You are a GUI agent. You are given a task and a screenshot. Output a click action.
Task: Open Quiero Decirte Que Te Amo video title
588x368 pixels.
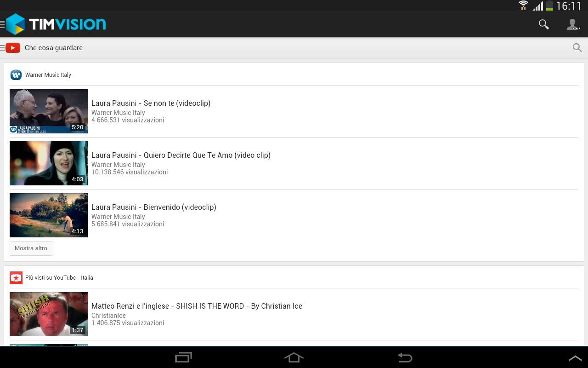tap(181, 155)
